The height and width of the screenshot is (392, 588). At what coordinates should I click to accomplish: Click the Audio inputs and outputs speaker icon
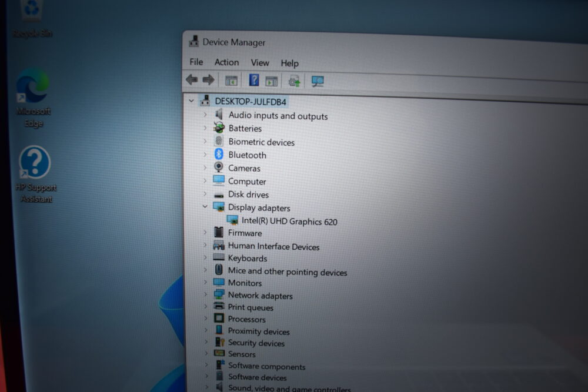219,114
